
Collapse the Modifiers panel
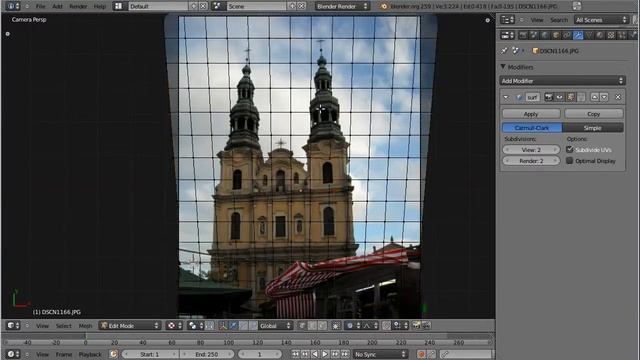click(x=503, y=67)
